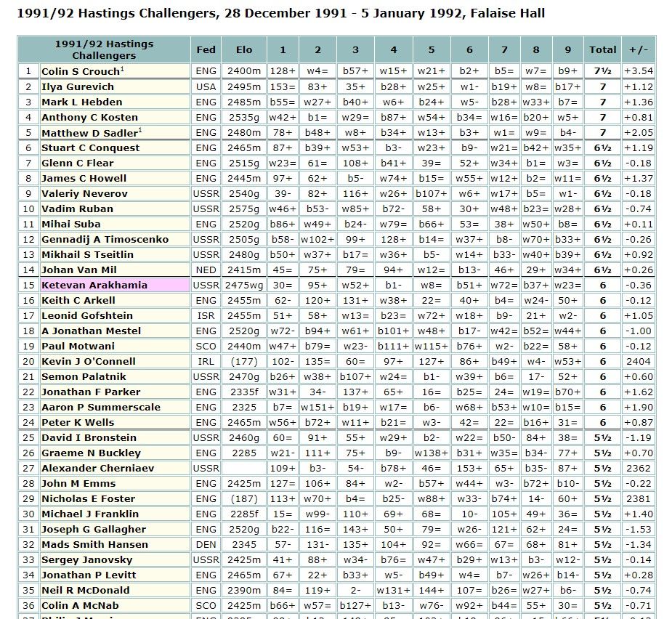This screenshot has height=619, width=672.
Task: Select the name Matthew D Sadler
Action: tap(89, 133)
